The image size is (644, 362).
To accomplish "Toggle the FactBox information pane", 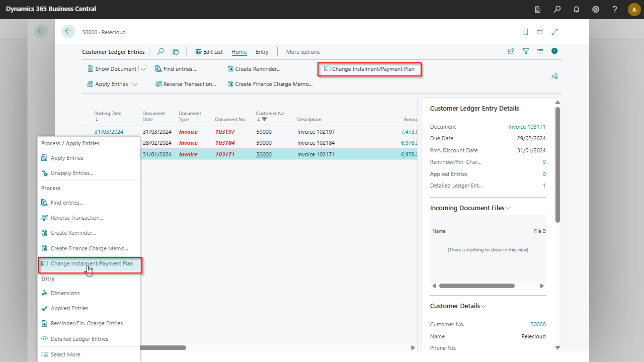I will coord(554,51).
